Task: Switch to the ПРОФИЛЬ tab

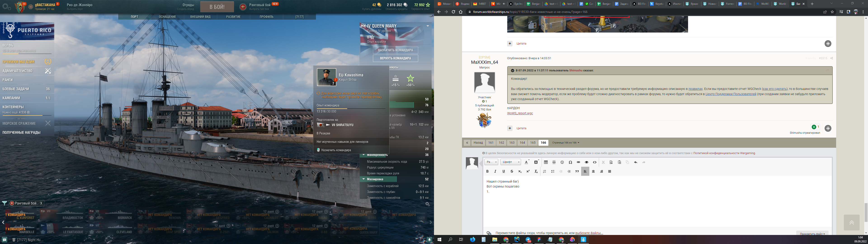Action: (266, 17)
